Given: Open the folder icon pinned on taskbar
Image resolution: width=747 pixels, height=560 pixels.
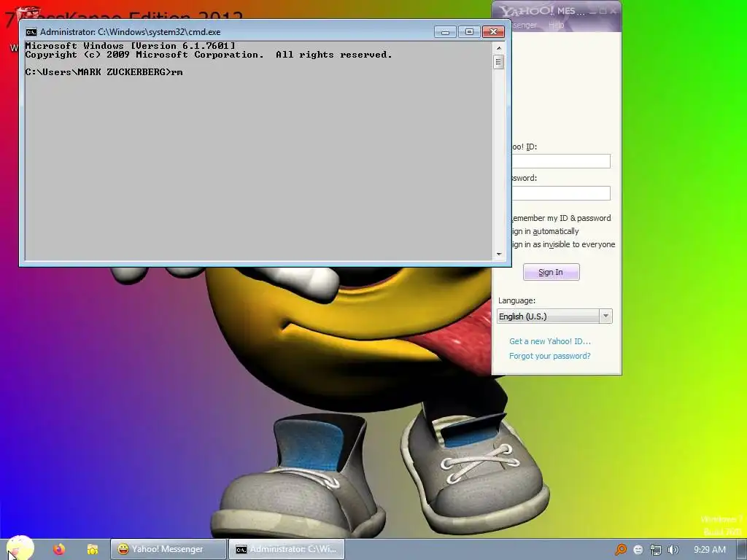Looking at the screenshot, I should tap(93, 550).
